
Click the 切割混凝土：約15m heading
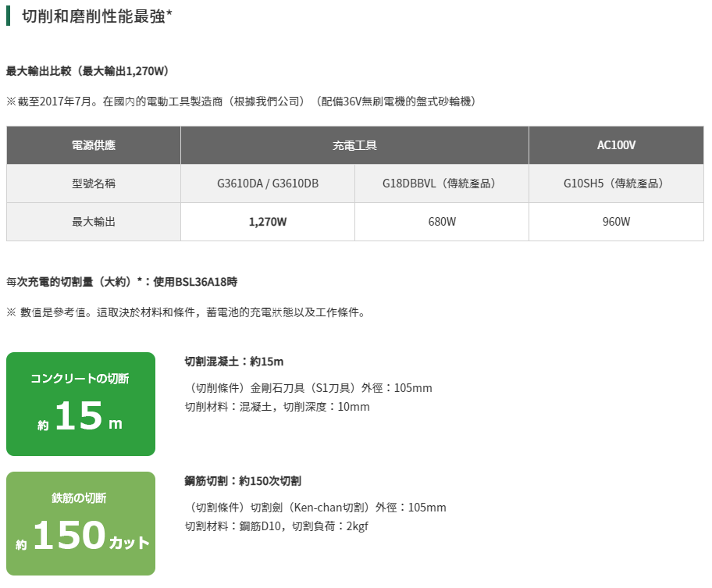(234, 362)
